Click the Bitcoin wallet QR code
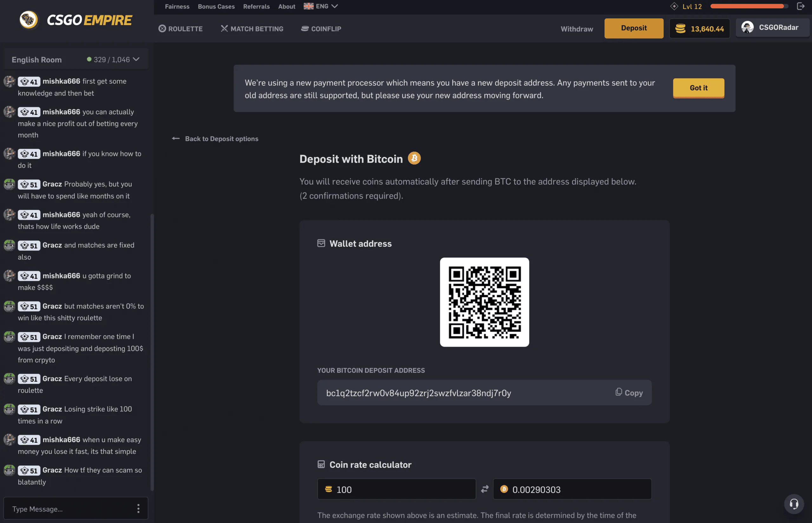Screen dimensions: 812x523 coord(484,302)
